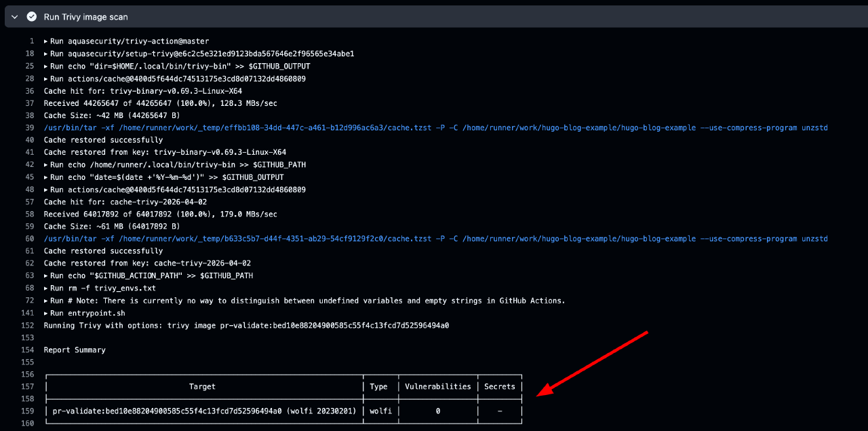Image resolution: width=868 pixels, height=431 pixels.
Task: Select line number 152
Action: point(28,325)
